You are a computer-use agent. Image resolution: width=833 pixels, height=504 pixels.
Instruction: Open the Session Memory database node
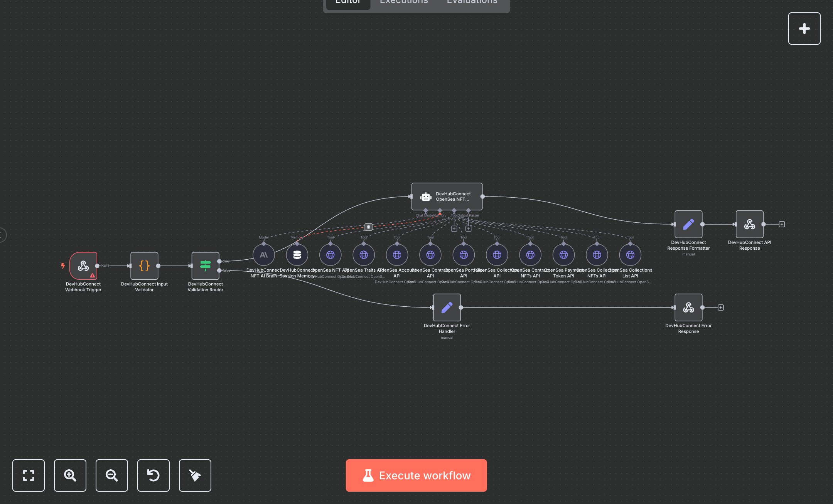coord(297,255)
